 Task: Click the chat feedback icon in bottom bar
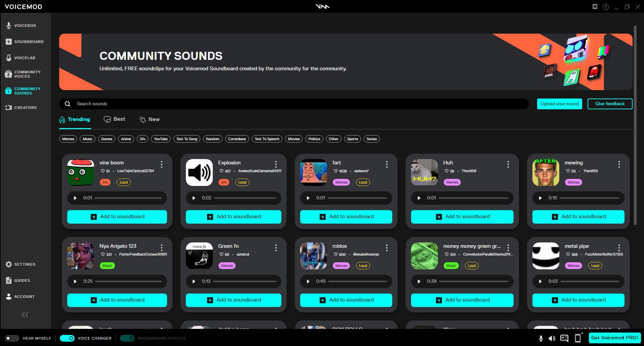click(564, 338)
